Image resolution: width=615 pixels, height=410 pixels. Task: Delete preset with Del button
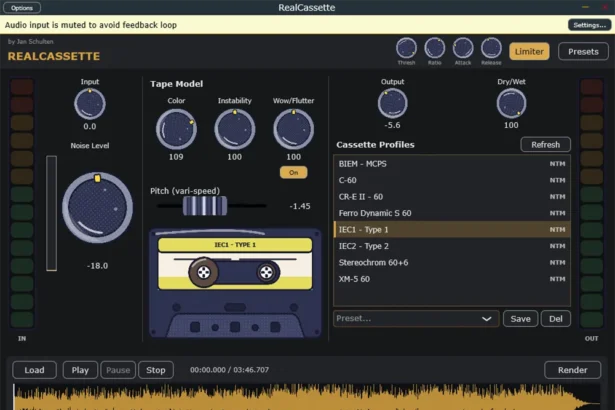click(555, 319)
